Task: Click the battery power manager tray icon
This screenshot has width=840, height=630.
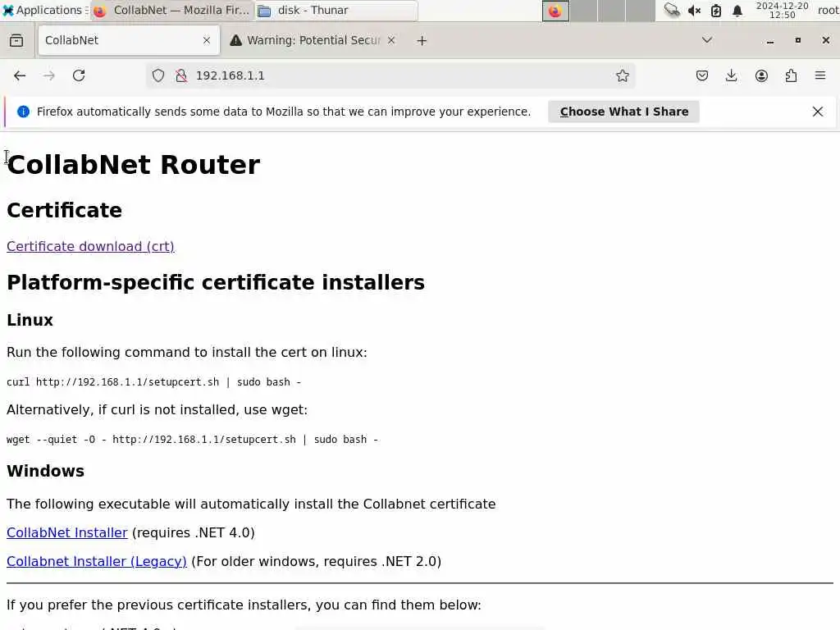Action: 715,10
